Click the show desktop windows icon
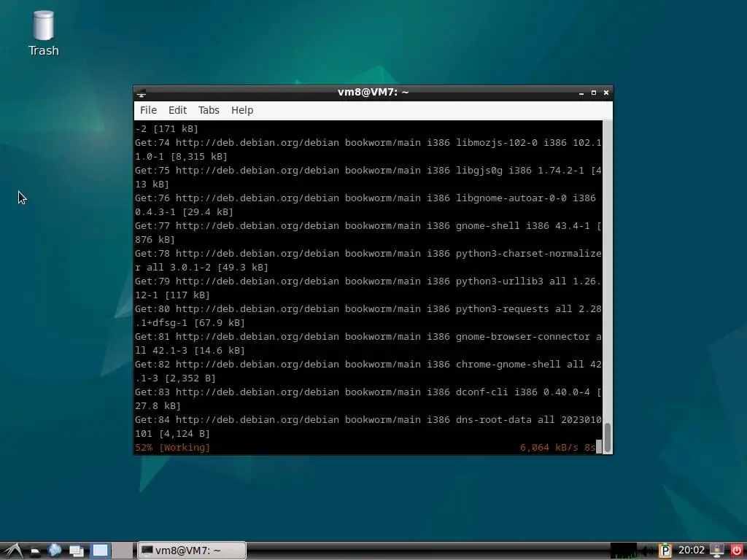The height and width of the screenshot is (560, 747). point(77,551)
